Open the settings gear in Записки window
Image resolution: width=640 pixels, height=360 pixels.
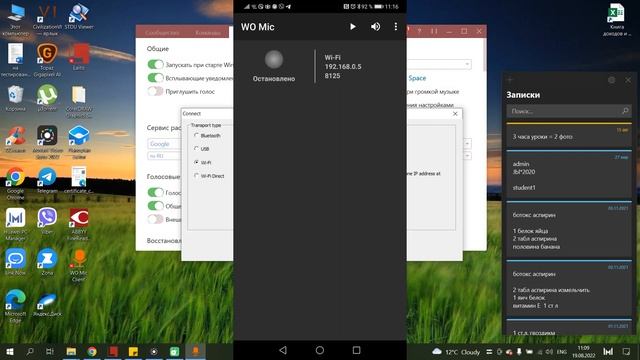611,80
